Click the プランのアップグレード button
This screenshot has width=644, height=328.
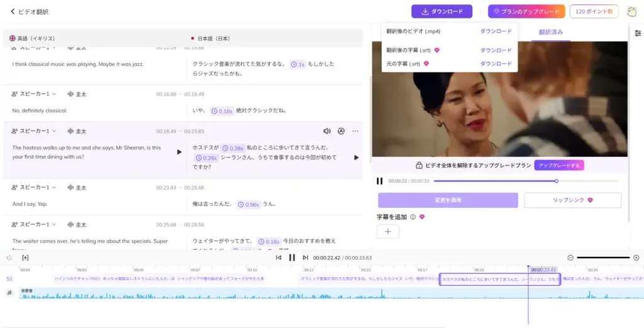click(526, 11)
